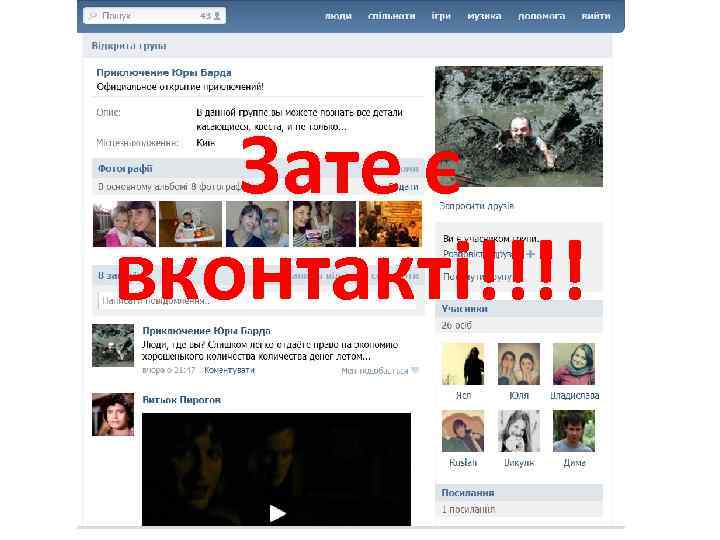Open the люди navigation link
The width and height of the screenshot is (720, 540).
[x=338, y=16]
